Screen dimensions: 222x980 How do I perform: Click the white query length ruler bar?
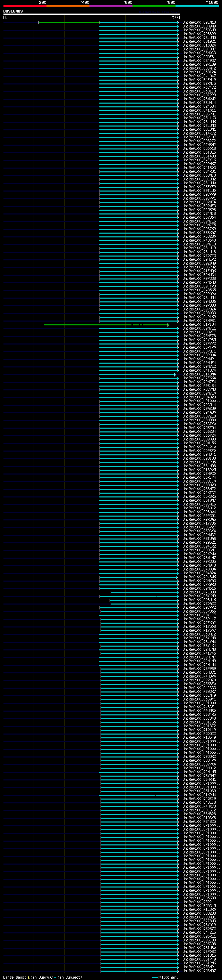[x=92, y=15]
